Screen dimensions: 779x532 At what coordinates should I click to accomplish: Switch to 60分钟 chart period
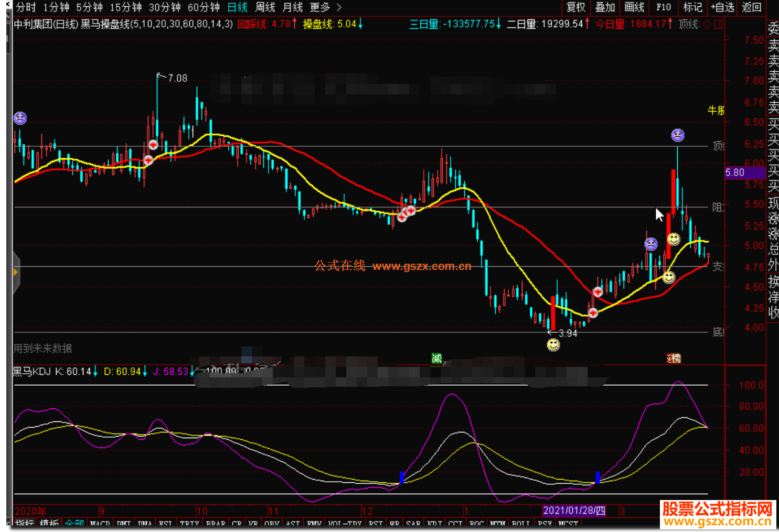(x=204, y=7)
